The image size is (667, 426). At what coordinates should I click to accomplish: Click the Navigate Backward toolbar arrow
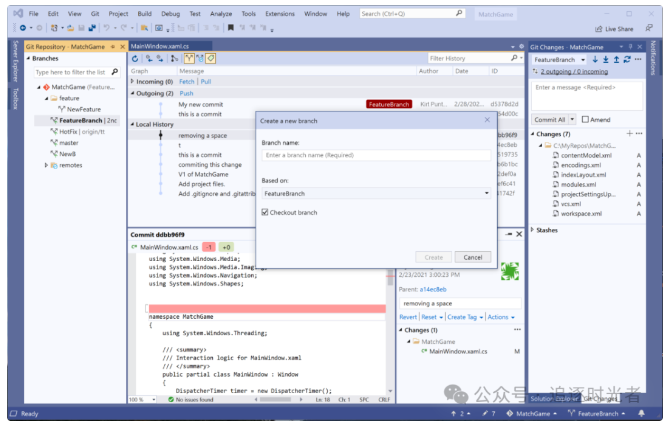(x=23, y=28)
